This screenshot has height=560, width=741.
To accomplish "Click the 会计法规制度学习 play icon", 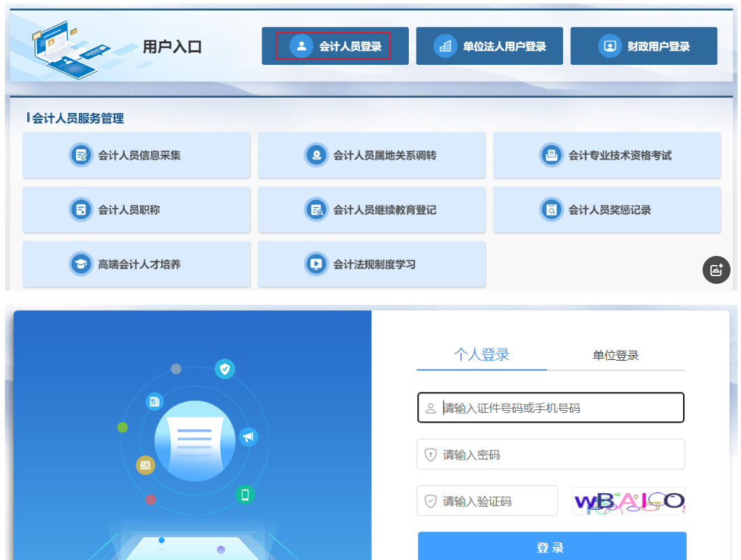I will (x=315, y=264).
